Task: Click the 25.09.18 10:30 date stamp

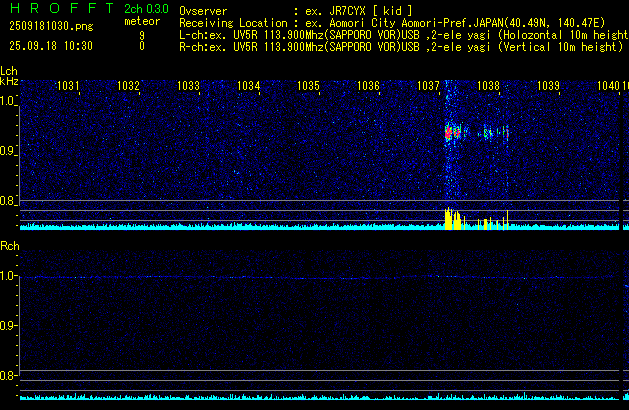Action: pyautogui.click(x=51, y=46)
